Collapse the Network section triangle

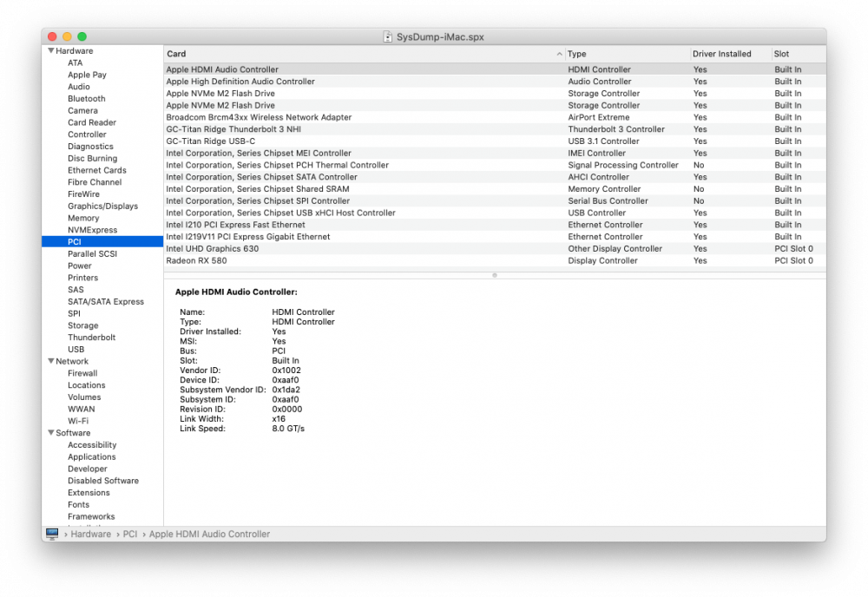click(51, 361)
